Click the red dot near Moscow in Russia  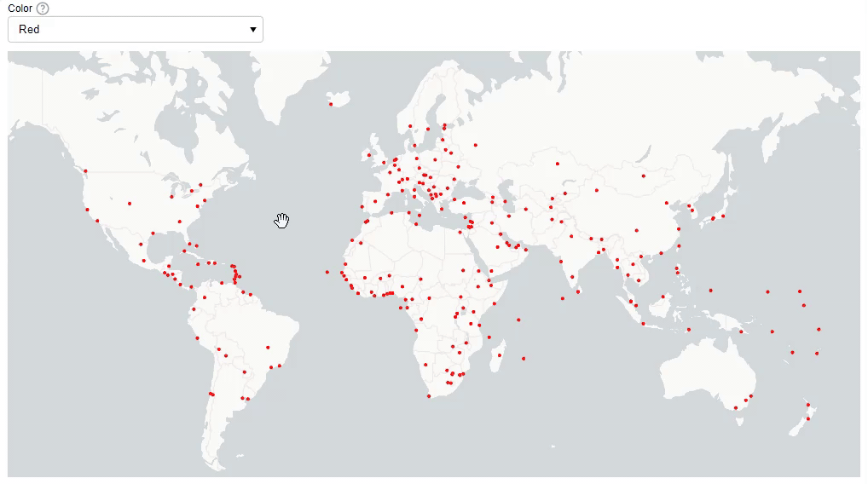click(475, 145)
